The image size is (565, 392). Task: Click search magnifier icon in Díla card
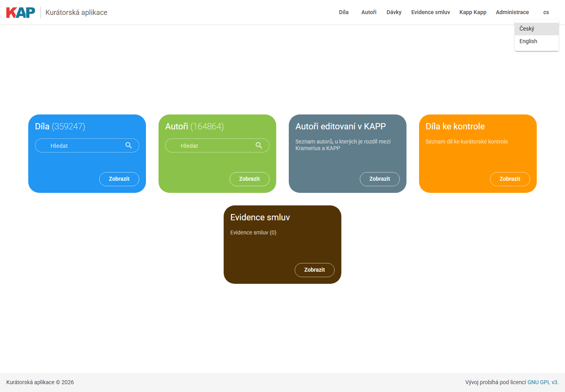(x=129, y=145)
